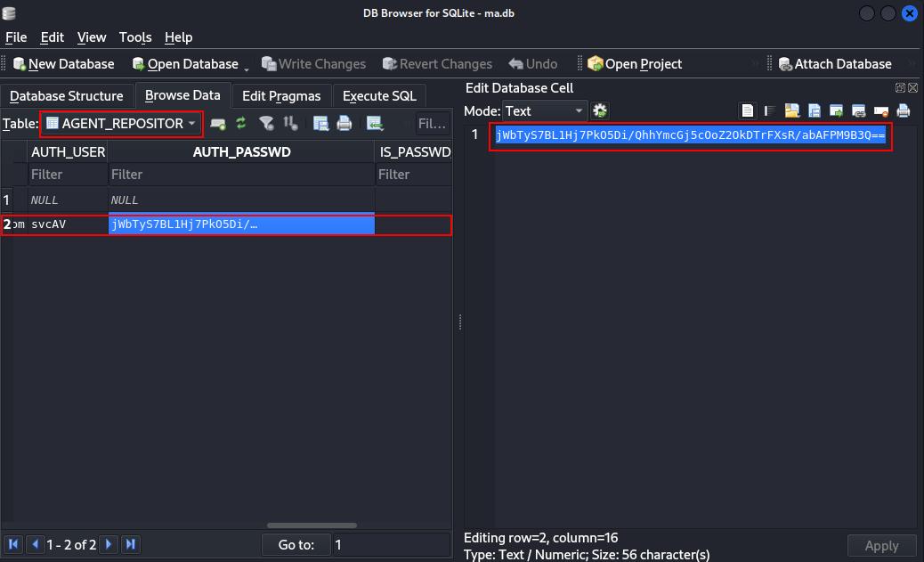Click the save table as view icon
Viewport: 924px width, 562px height.
click(320, 123)
